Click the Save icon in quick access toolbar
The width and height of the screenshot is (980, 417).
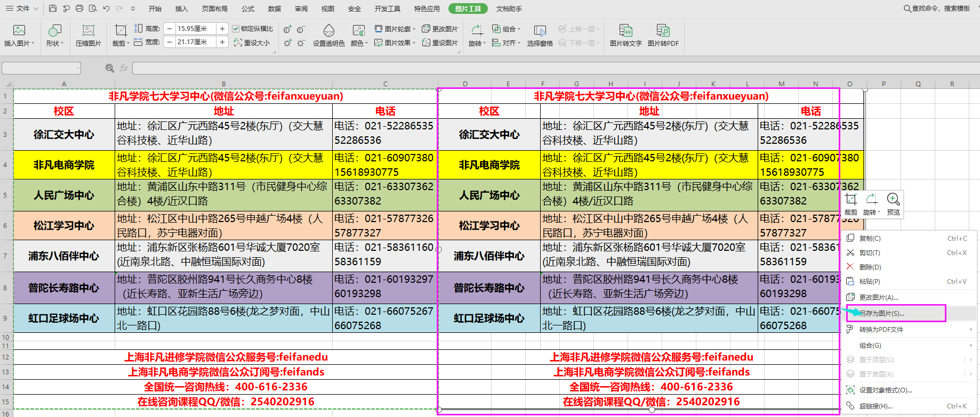pyautogui.click(x=52, y=9)
